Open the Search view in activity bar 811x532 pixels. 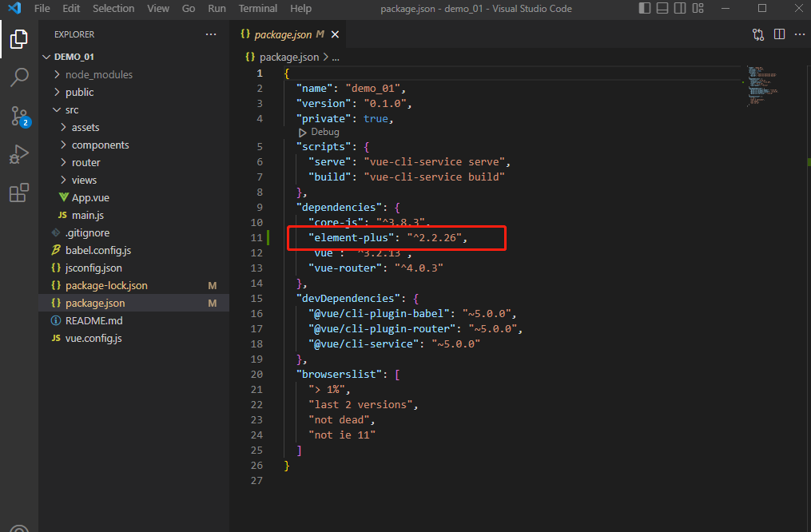19,77
